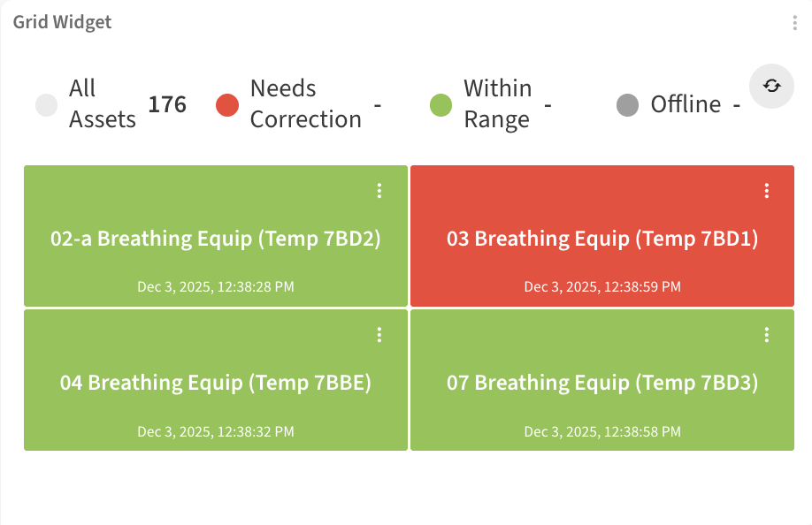
Task: Open the Grid Widget overflow menu
Action: [794, 22]
